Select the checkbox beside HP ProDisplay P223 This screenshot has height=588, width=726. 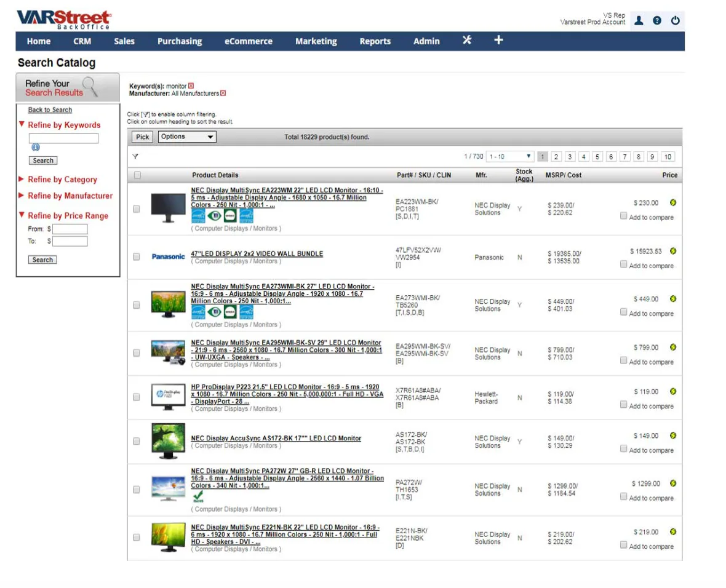pos(136,397)
